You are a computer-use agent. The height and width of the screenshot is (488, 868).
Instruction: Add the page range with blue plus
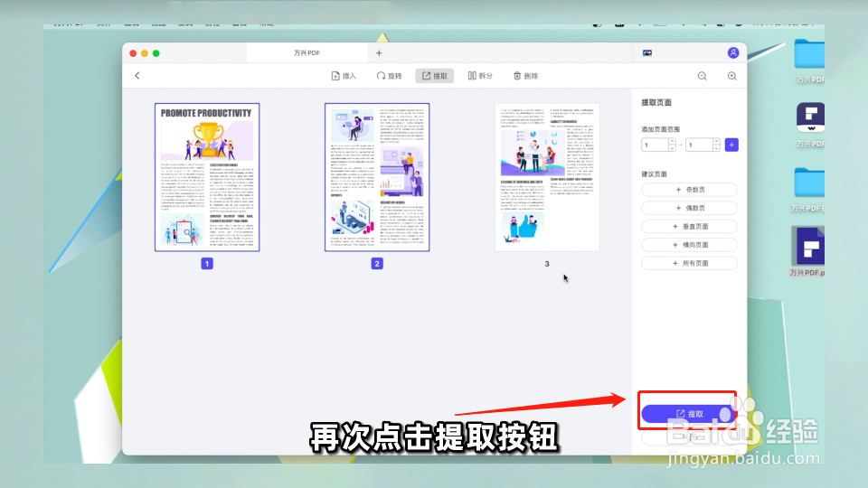point(731,145)
